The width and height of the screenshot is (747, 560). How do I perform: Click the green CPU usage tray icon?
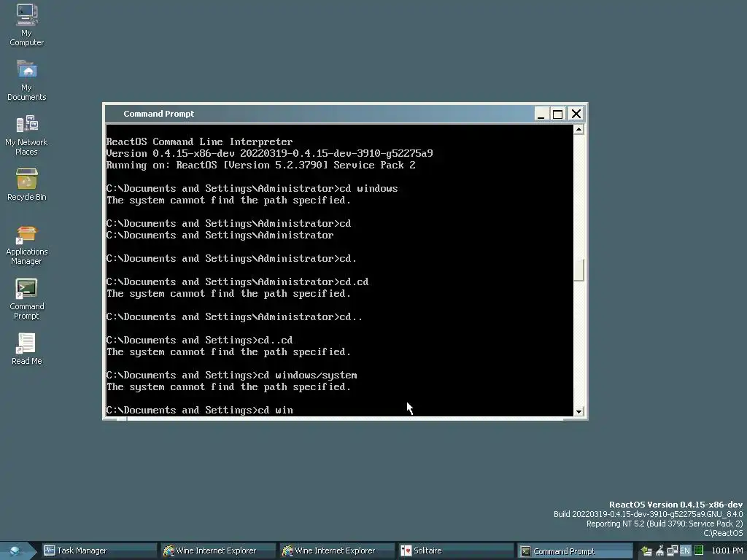(x=699, y=551)
